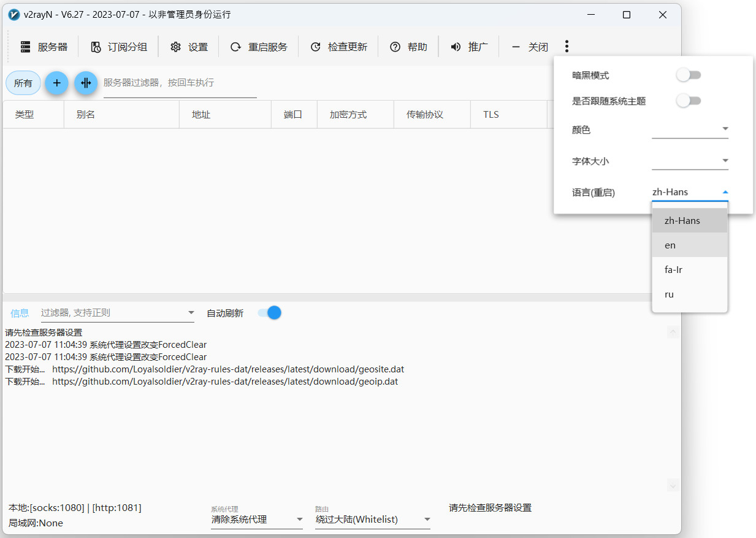The width and height of the screenshot is (756, 538).
Task: Click the 重启服务 restart service icon
Action: [x=235, y=47]
